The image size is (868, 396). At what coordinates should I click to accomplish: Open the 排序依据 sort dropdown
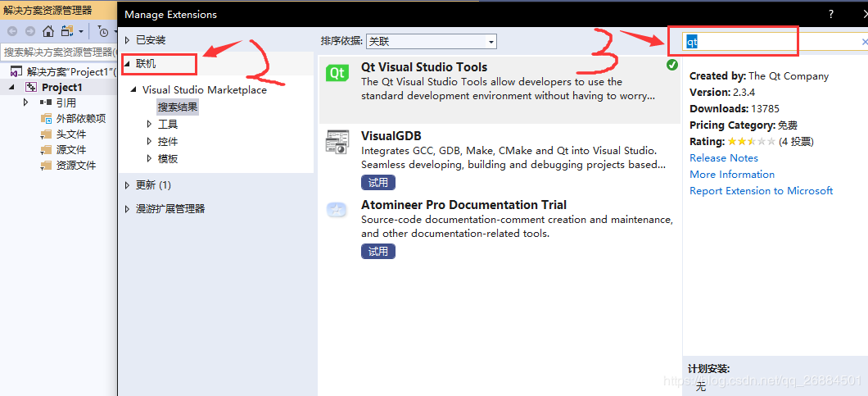click(x=432, y=41)
